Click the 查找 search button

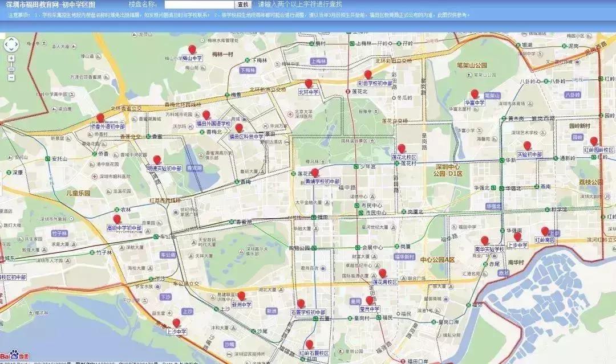tap(243, 5)
